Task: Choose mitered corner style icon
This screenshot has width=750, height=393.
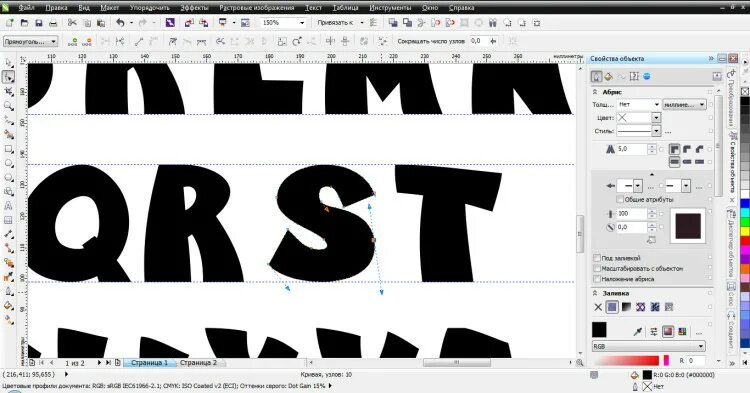Action: (x=674, y=149)
